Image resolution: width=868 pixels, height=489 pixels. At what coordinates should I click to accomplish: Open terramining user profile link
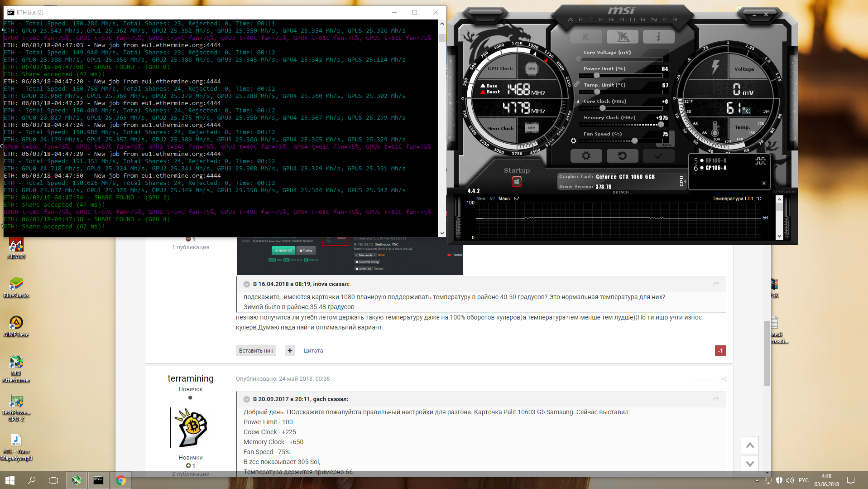pyautogui.click(x=191, y=378)
